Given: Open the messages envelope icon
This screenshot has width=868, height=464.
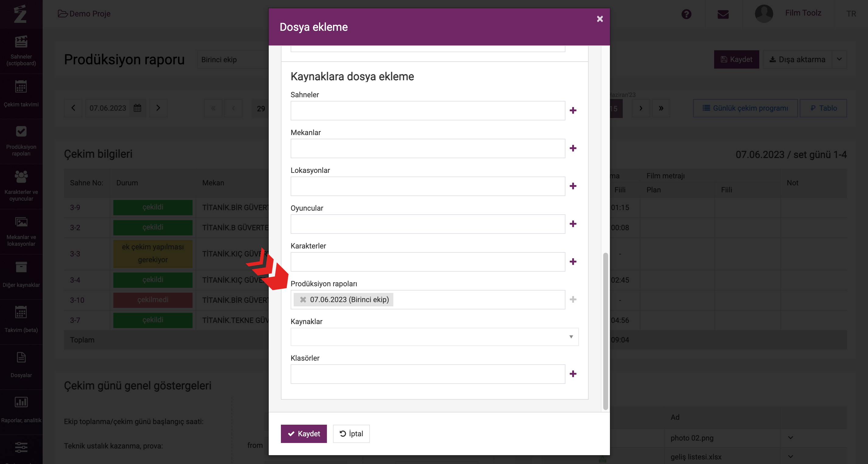Looking at the screenshot, I should point(723,14).
